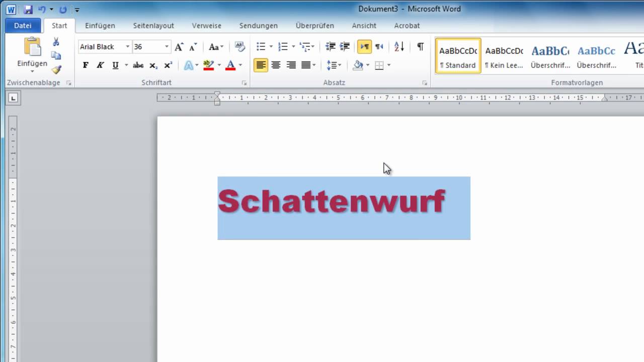Expand the font size dropdown arrow
The height and width of the screenshot is (362, 644).
[x=167, y=47]
